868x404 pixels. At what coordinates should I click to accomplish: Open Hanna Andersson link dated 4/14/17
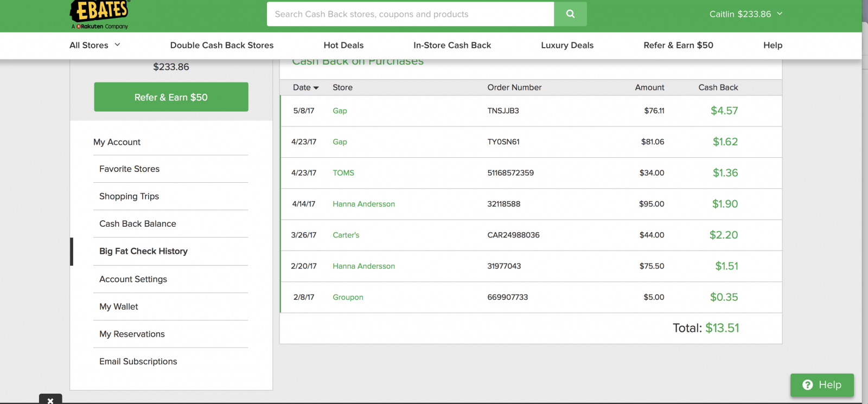pos(363,204)
